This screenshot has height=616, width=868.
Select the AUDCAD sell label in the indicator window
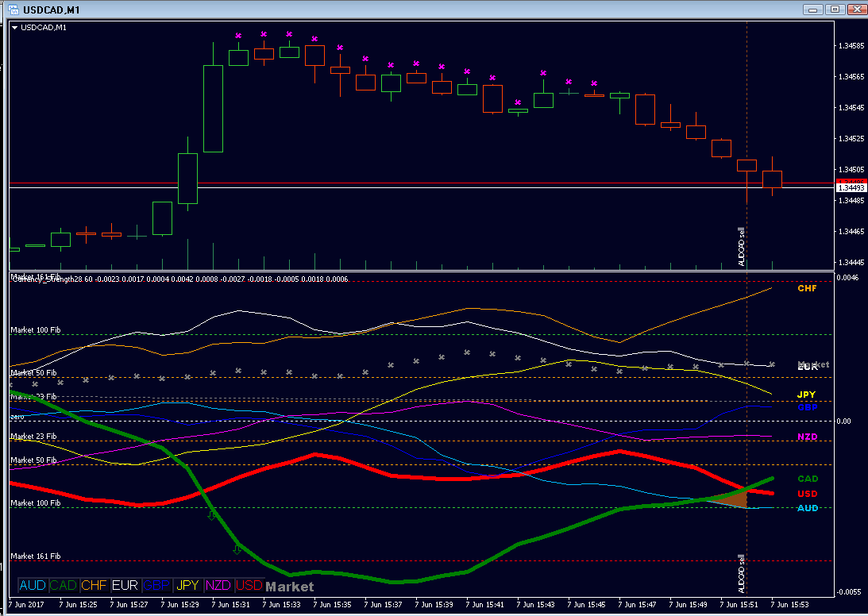point(742,573)
